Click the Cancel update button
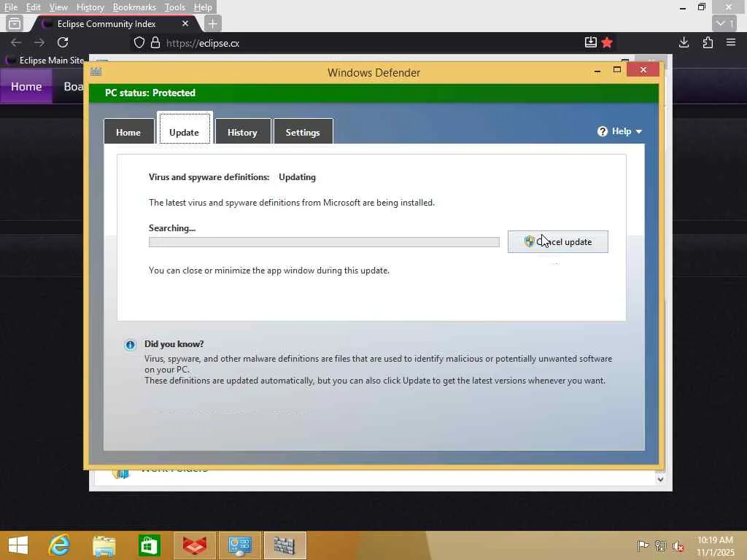This screenshot has width=747, height=560. coord(558,242)
